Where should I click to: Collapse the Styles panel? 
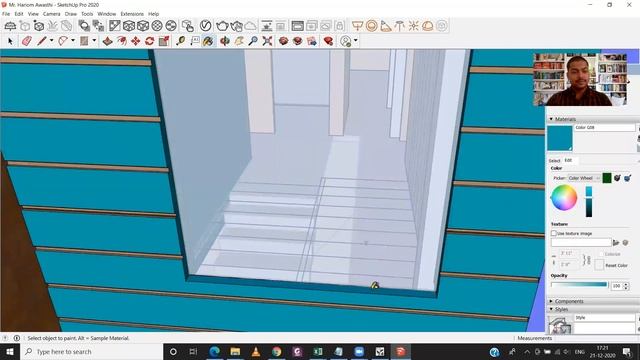pyautogui.click(x=551, y=309)
